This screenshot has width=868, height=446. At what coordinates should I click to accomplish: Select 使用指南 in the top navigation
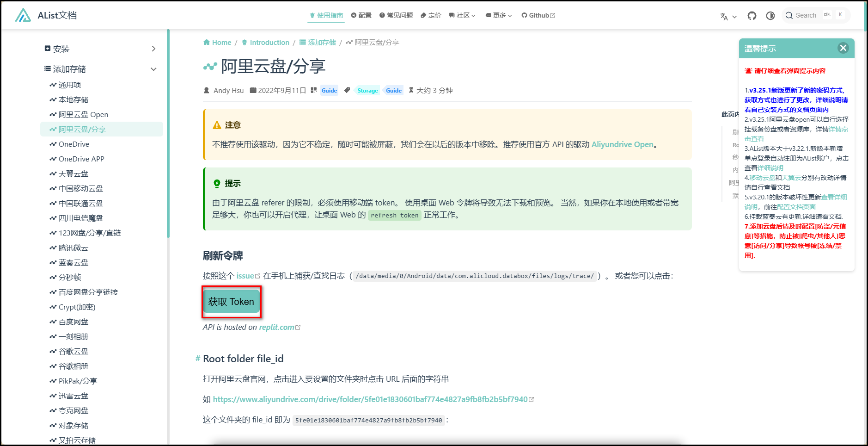(x=326, y=15)
